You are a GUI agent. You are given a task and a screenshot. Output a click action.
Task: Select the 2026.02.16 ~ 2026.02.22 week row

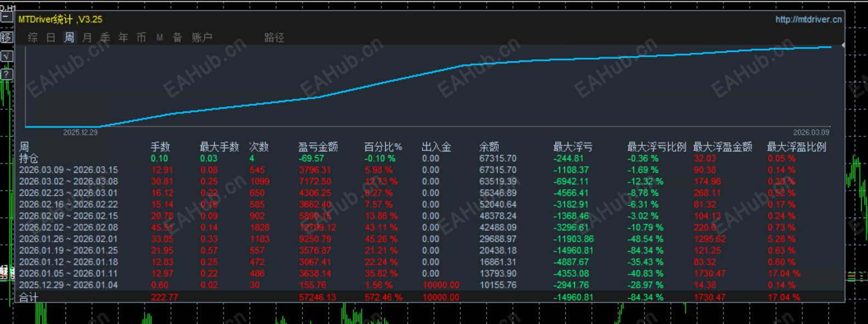tap(68, 204)
